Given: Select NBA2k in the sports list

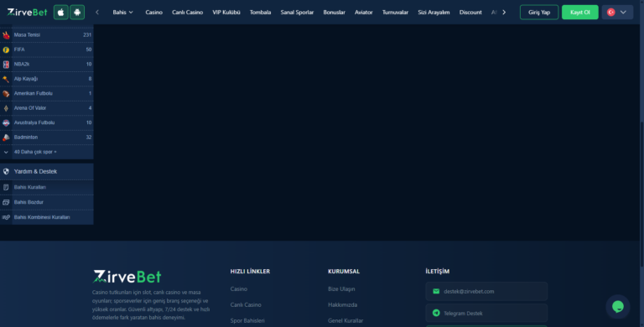Looking at the screenshot, I should click(x=46, y=64).
